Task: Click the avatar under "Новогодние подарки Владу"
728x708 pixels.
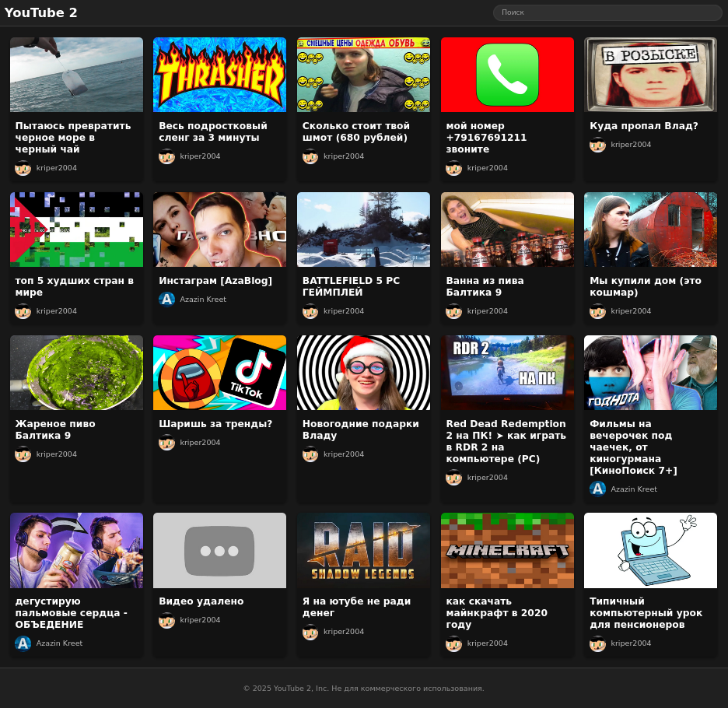Action: coord(310,454)
